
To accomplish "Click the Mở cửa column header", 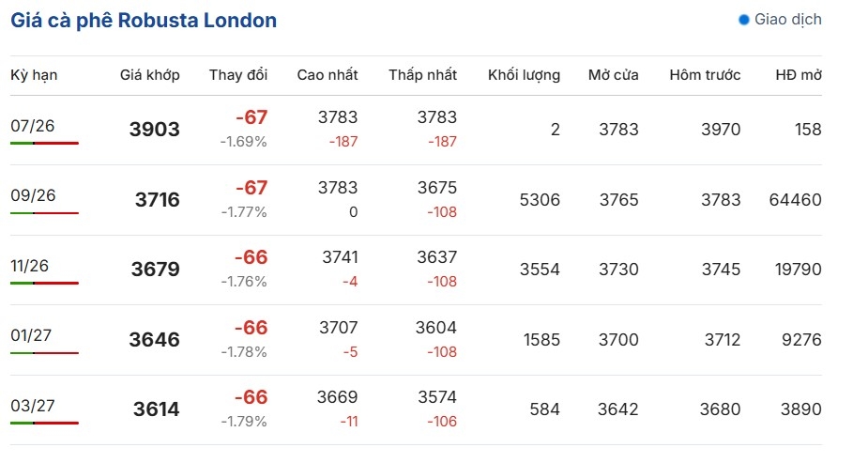I will (x=614, y=75).
